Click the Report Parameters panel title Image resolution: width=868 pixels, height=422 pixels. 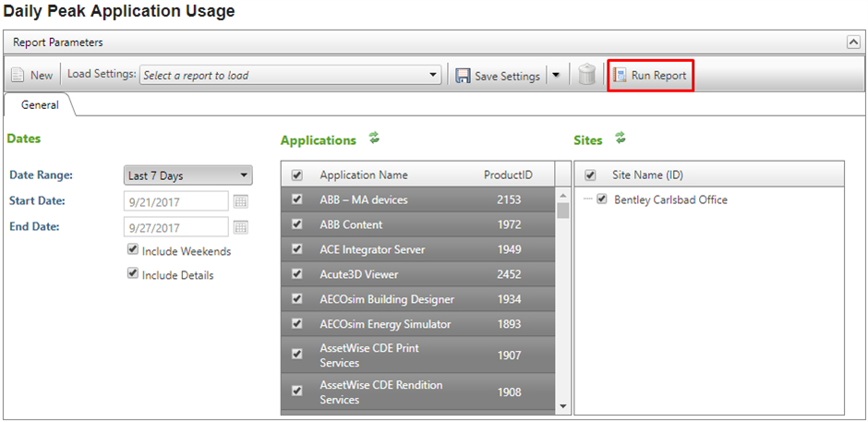coord(58,42)
